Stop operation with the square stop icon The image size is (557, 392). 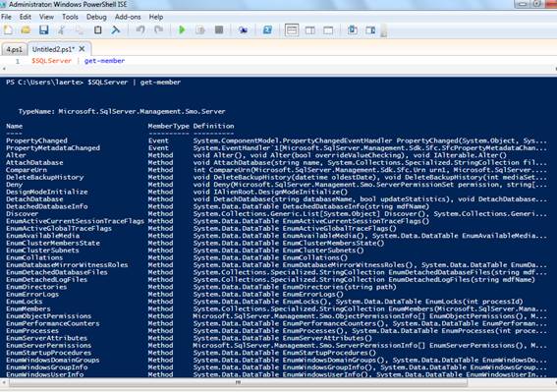[219, 29]
